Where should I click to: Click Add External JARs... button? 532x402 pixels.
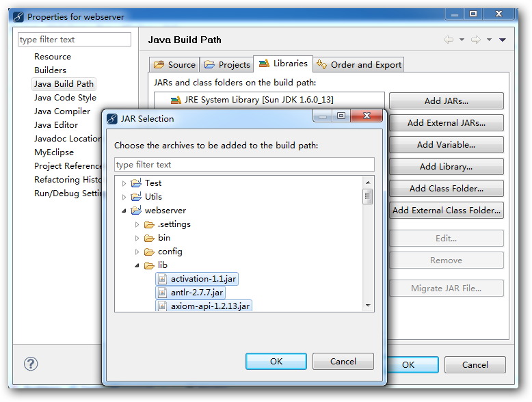446,123
